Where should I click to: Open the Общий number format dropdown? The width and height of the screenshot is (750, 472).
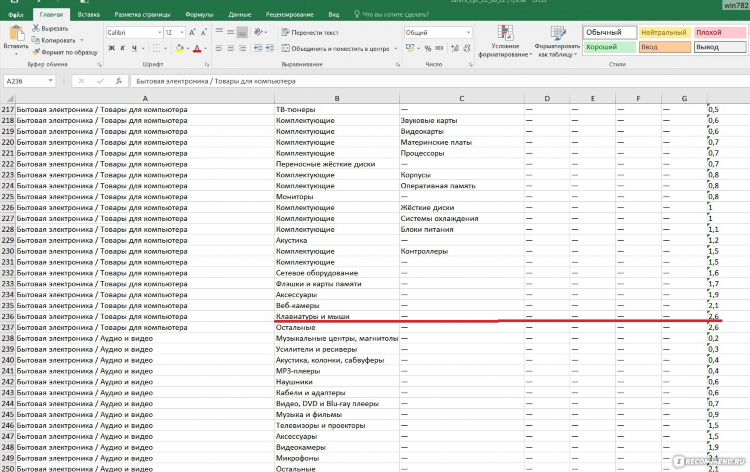(468, 33)
